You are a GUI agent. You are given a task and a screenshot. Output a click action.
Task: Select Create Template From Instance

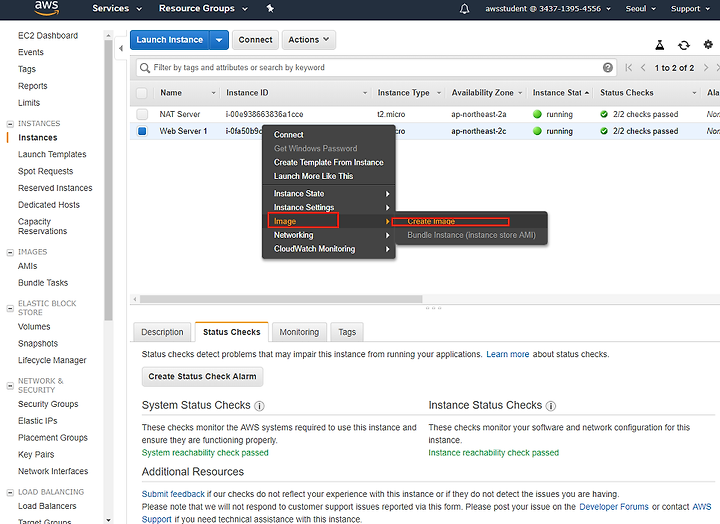(328, 163)
